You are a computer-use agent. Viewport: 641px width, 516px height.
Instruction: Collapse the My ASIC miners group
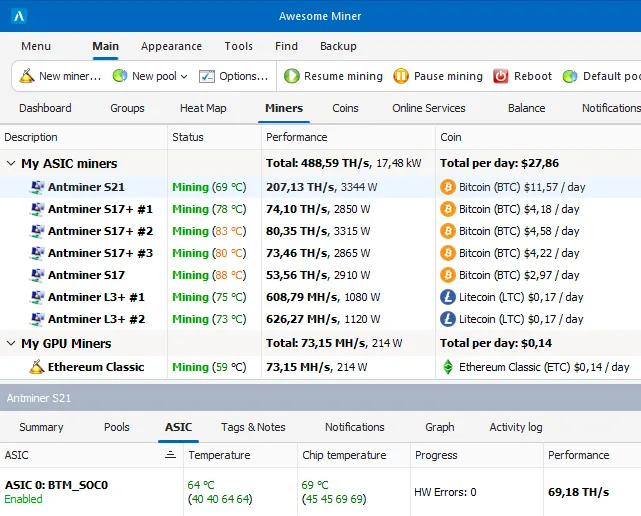click(x=11, y=163)
